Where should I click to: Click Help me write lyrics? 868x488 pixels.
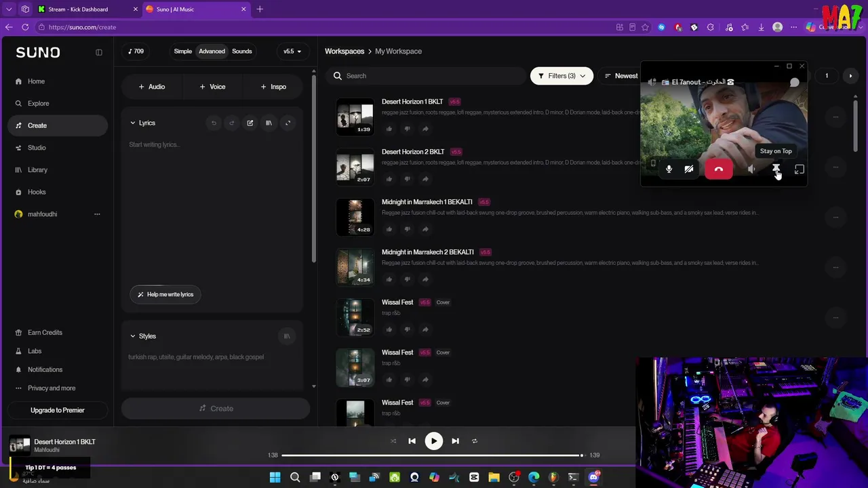[x=166, y=294]
